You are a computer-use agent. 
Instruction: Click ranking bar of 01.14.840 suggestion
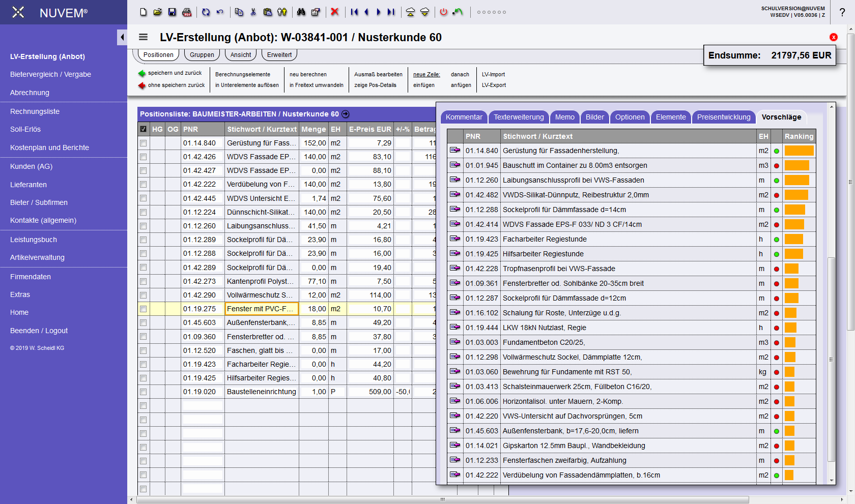[799, 151]
